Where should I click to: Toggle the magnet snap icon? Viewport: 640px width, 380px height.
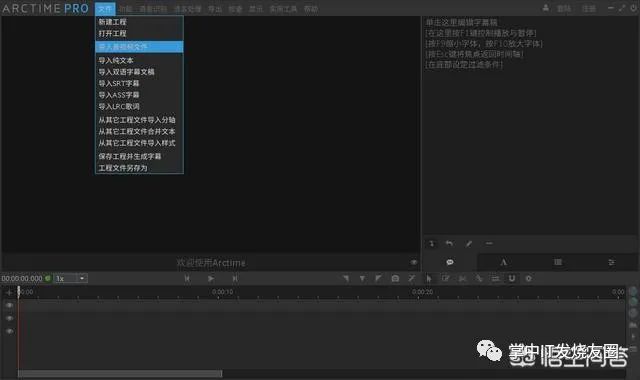point(511,278)
